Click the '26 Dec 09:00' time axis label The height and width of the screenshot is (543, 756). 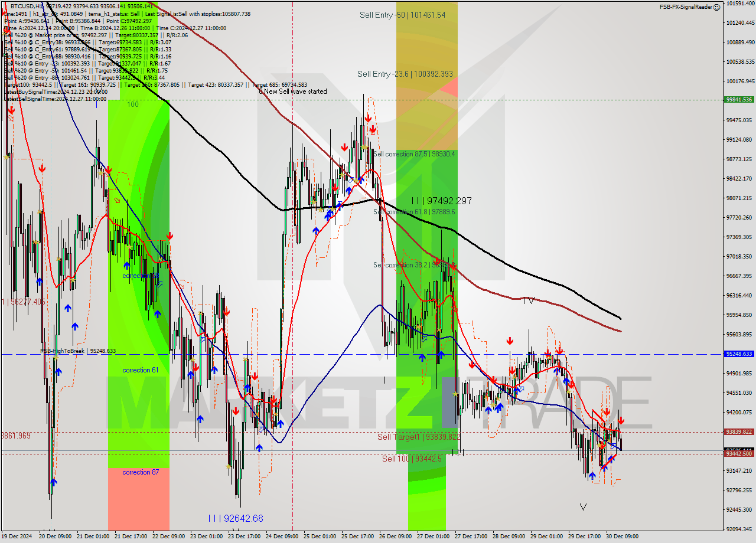(396, 537)
